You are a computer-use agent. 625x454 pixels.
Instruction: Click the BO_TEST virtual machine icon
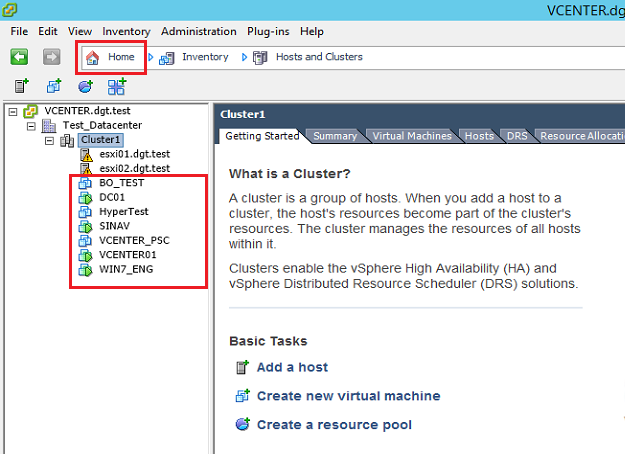point(85,183)
